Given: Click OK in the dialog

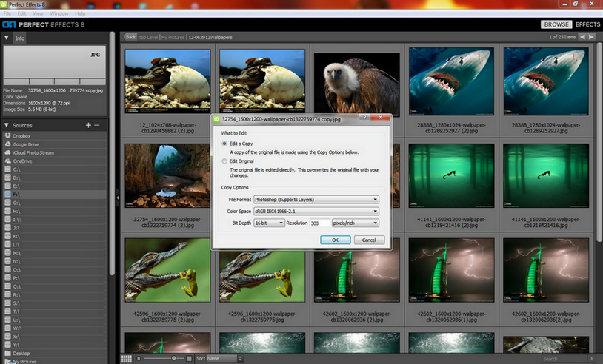Looking at the screenshot, I should click(x=335, y=240).
